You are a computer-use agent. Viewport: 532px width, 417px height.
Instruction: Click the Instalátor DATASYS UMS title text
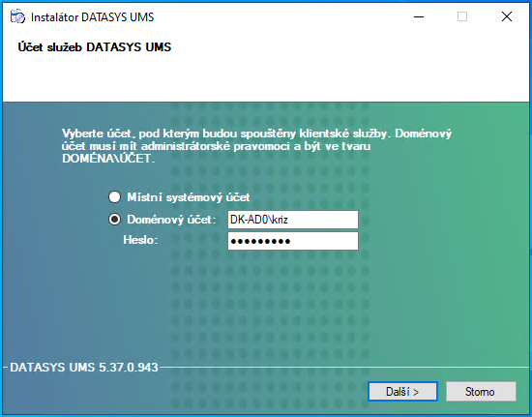coord(92,17)
